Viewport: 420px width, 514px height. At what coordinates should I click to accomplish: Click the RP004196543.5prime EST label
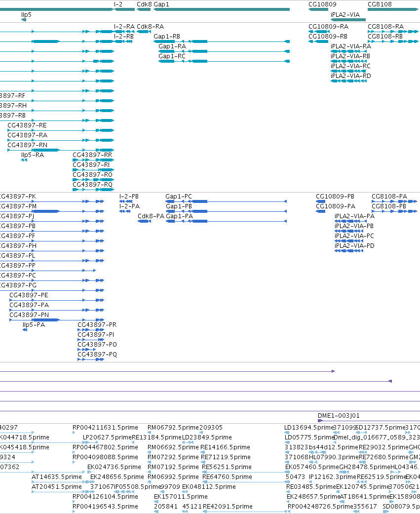[x=105, y=507]
